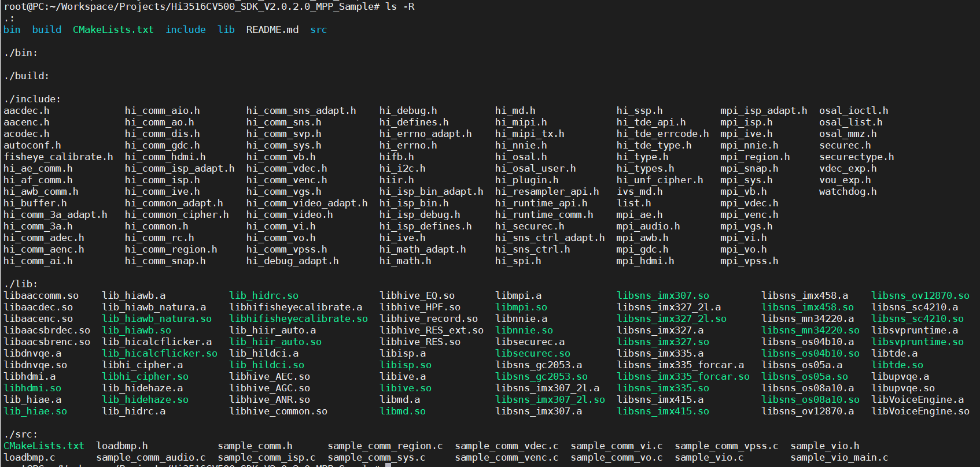This screenshot has width=980, height=467.
Task: Click the cyan 'libhdmi.so' entry
Action: click(x=32, y=388)
